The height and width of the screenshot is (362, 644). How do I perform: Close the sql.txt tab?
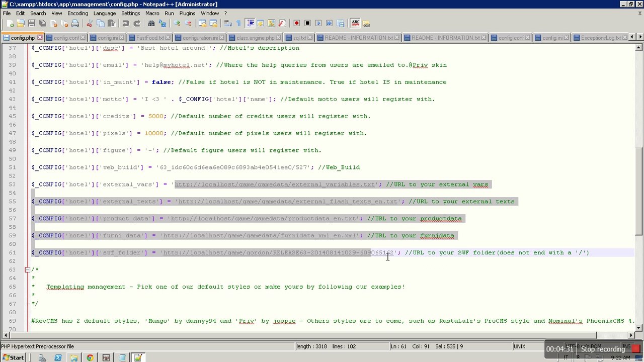[309, 38]
